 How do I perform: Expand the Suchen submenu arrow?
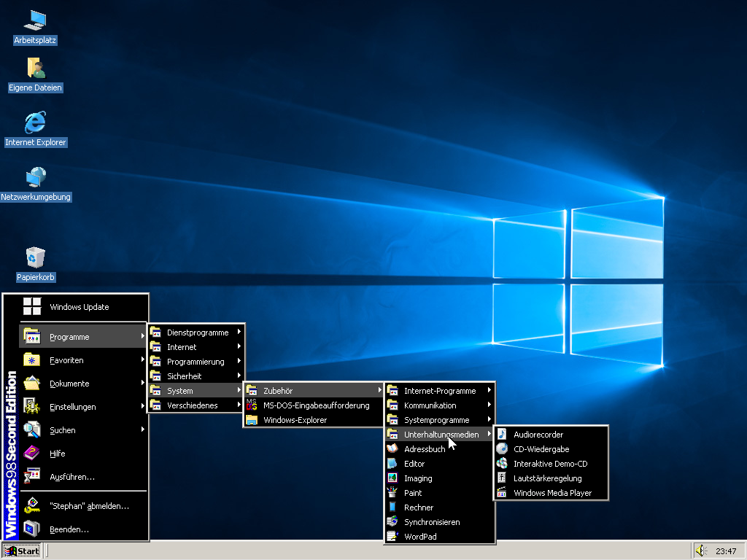point(142,429)
